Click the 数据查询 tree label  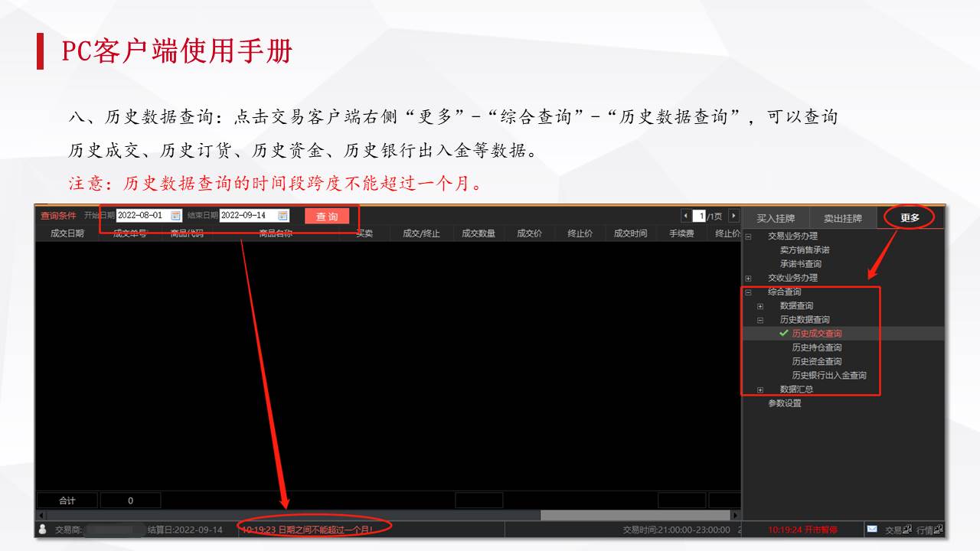coord(797,306)
